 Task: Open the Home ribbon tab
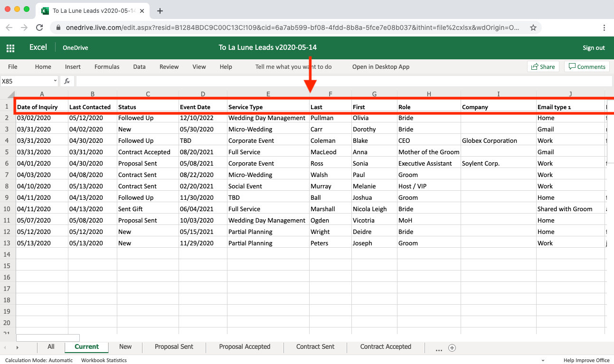(x=43, y=67)
